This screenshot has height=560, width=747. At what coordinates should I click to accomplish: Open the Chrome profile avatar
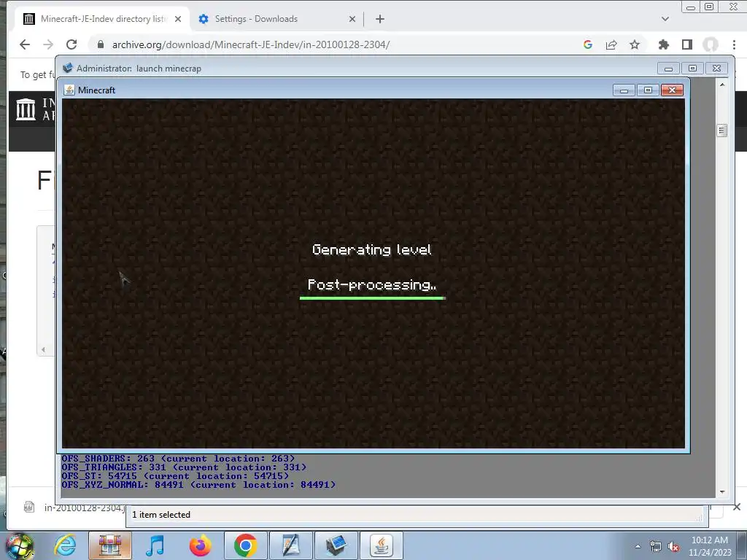711,44
